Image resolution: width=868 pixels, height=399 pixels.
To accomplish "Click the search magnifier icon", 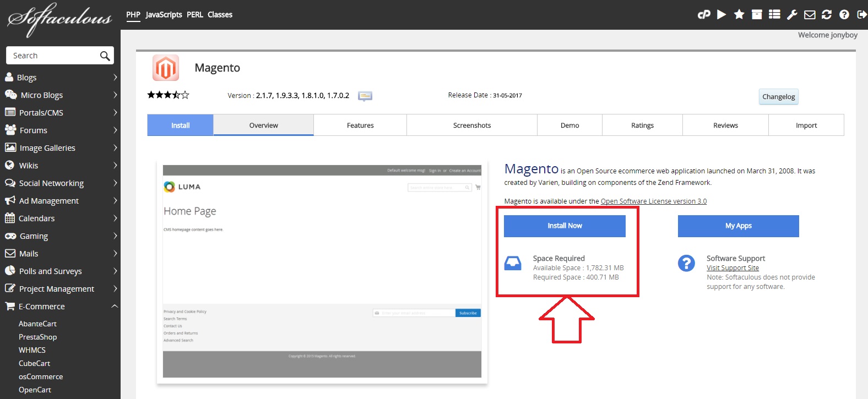I will (105, 56).
